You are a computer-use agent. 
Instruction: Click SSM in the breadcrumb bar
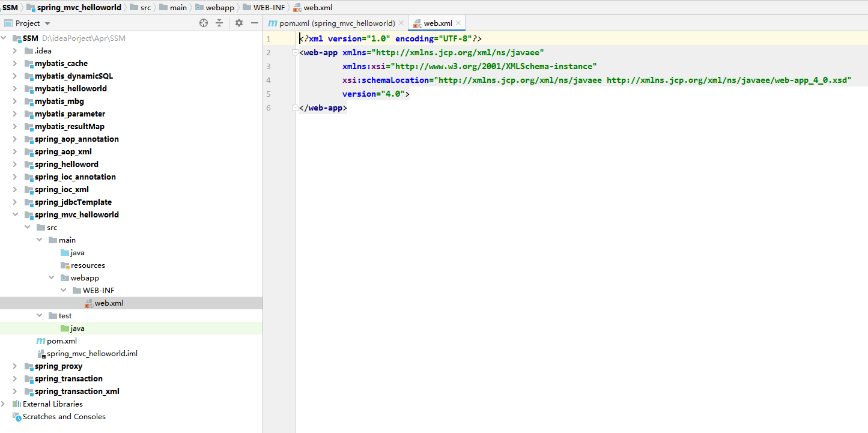[x=10, y=7]
